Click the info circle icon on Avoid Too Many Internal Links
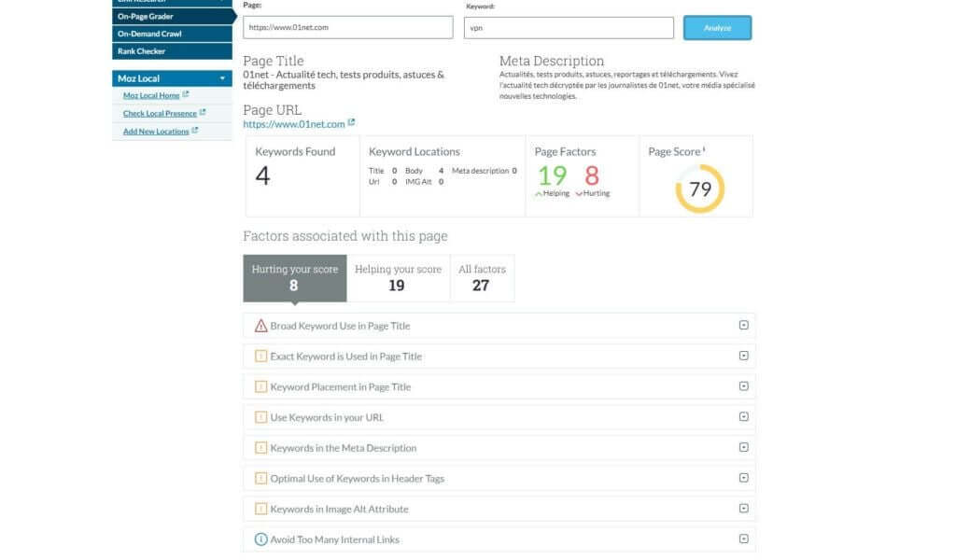956x560 pixels. tap(260, 539)
